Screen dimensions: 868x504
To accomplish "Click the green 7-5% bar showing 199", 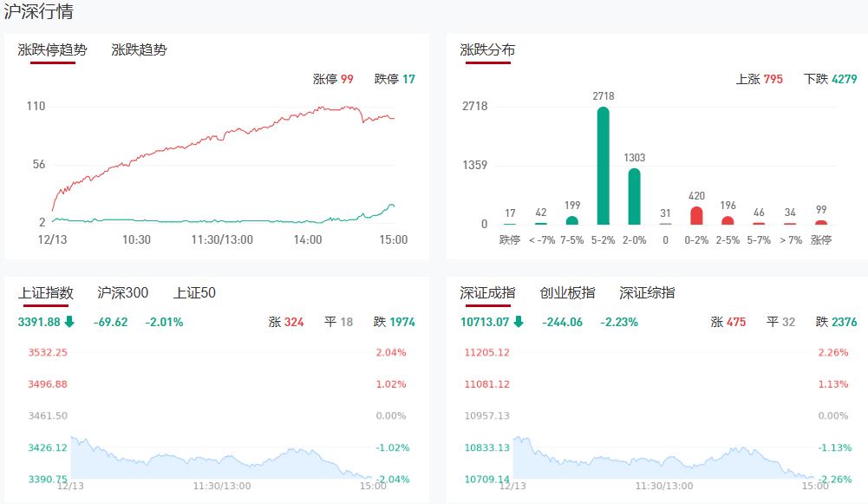I will coord(571,220).
